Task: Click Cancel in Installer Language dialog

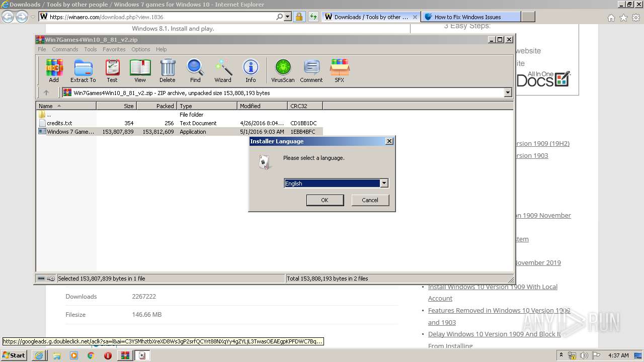Action: tap(370, 200)
